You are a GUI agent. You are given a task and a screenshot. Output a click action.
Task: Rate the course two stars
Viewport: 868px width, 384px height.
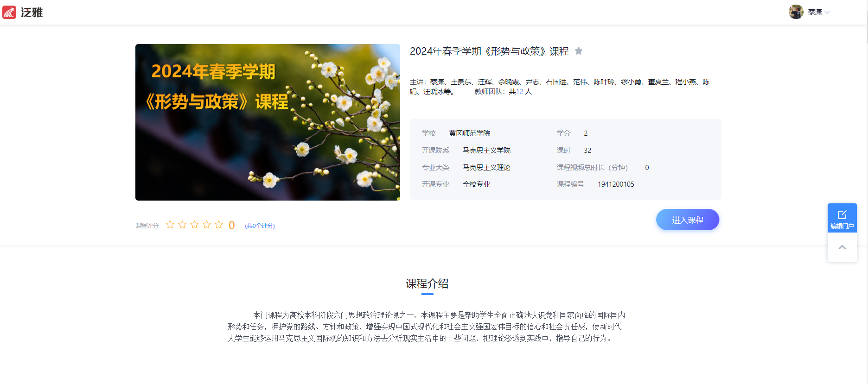(182, 225)
